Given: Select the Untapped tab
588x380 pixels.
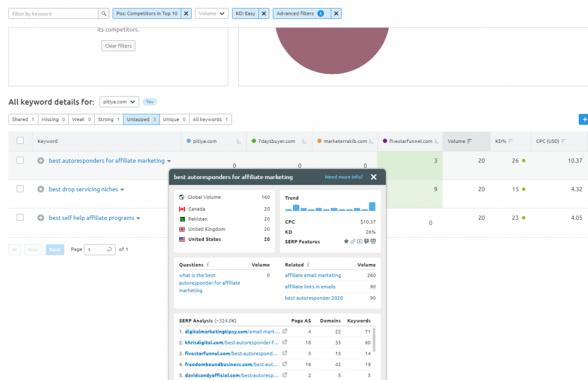Looking at the screenshot, I should click(141, 119).
